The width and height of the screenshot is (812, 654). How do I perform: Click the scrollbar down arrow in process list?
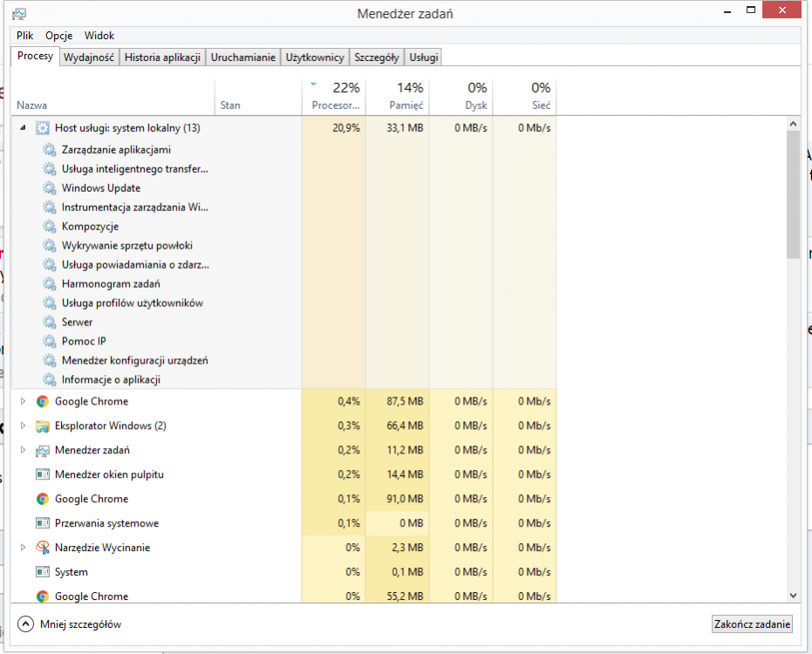pyautogui.click(x=793, y=595)
